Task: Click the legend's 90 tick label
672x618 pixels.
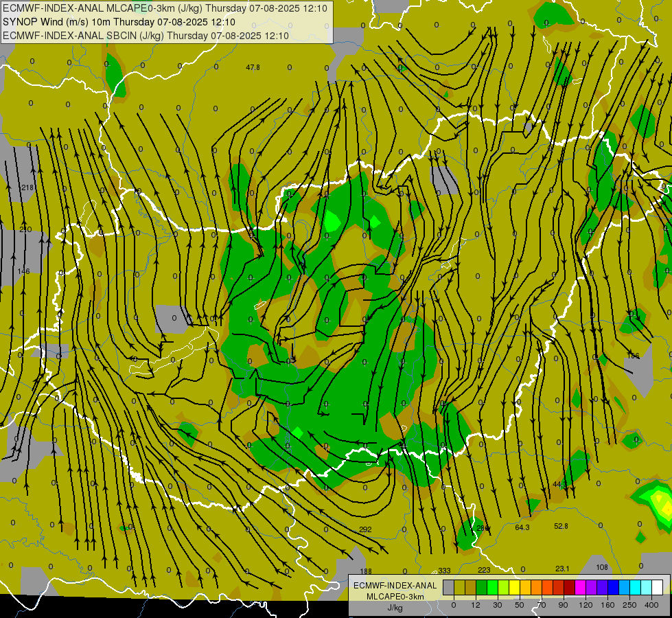Action: pos(563,605)
